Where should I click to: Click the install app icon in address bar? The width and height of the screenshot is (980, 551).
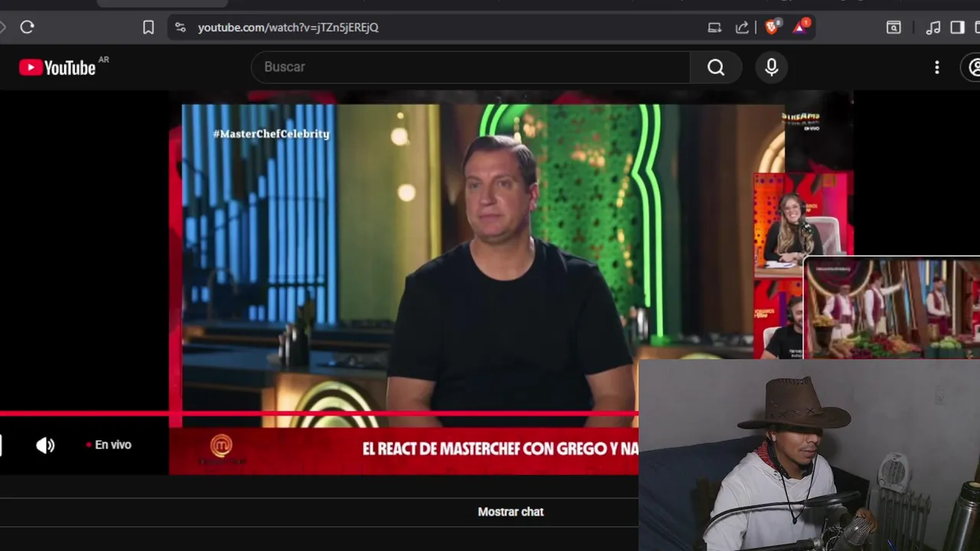(714, 28)
